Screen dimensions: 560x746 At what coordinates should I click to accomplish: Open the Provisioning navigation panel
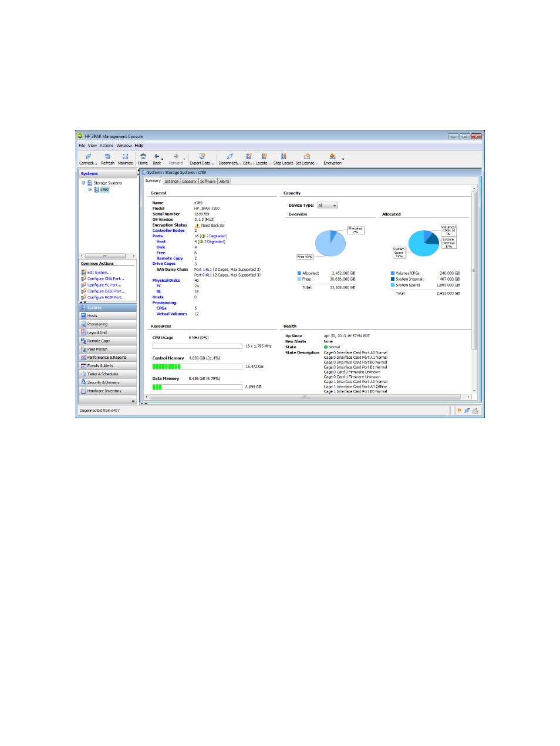pyautogui.click(x=108, y=324)
